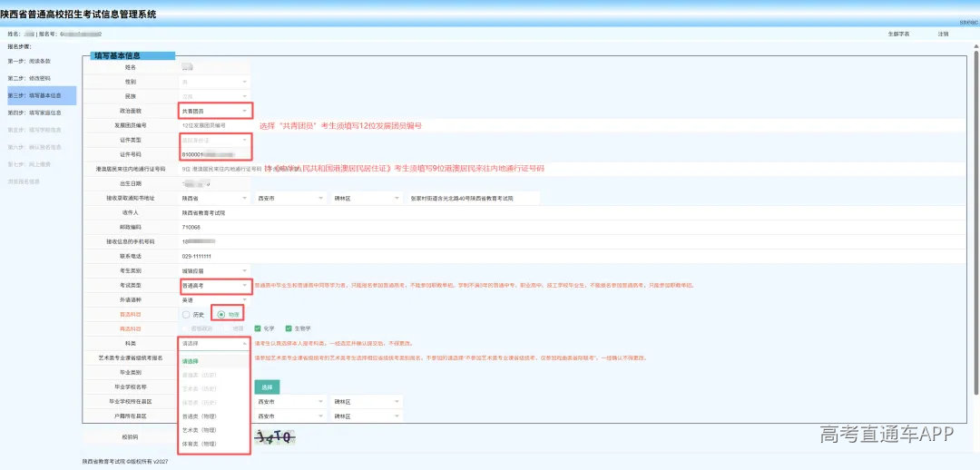This screenshot has width=980, height=470.
Task: Click the 邮政编码 field showing 710068
Action: pos(572,227)
